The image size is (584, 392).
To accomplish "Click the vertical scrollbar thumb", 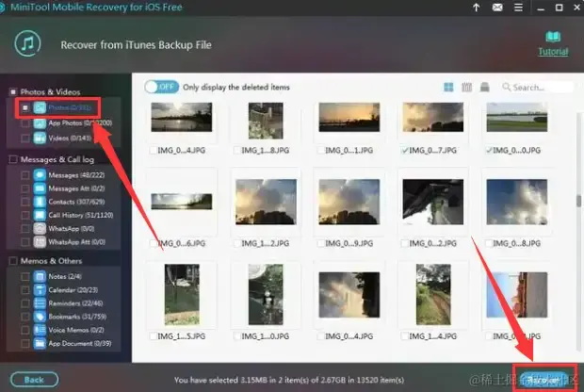I will point(578,202).
